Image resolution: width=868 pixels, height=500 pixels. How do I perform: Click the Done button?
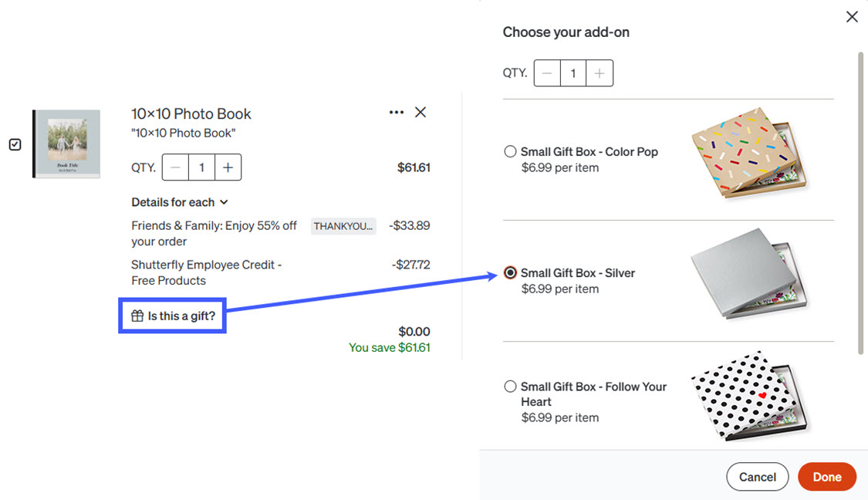(x=827, y=477)
